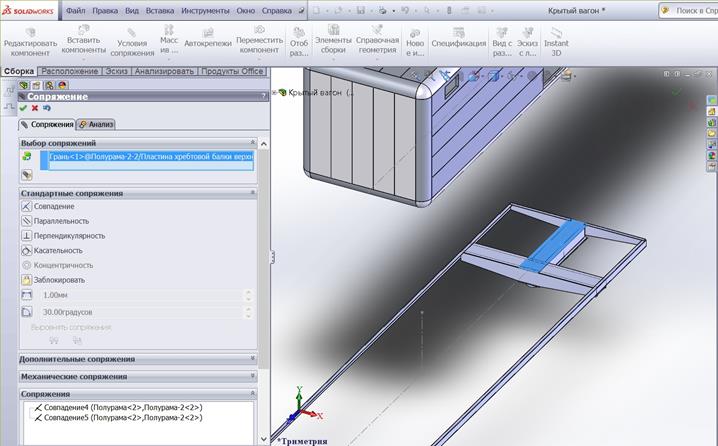Click the Заблокировать lock mate icon
The height and width of the screenshot is (446, 718).
tap(26, 280)
